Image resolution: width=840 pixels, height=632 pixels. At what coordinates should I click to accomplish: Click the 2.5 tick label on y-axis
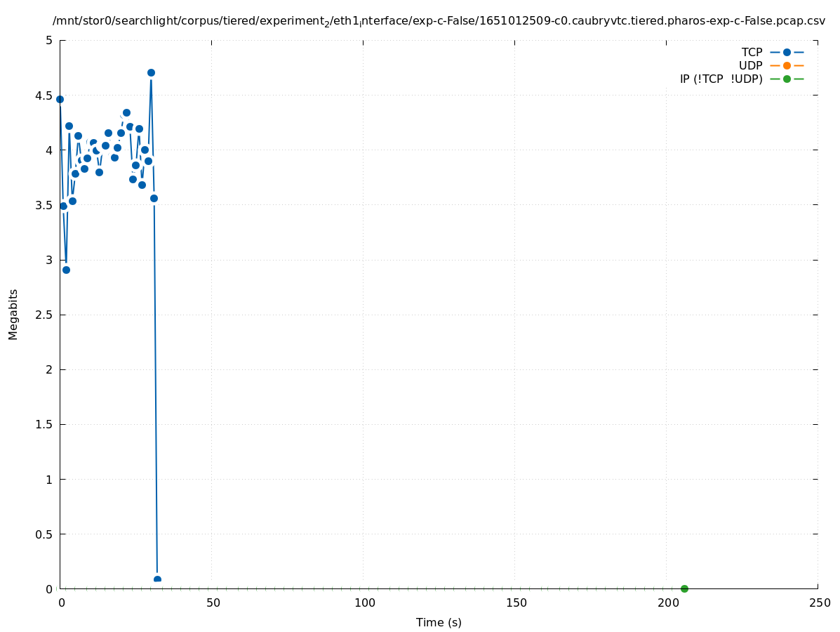44,315
